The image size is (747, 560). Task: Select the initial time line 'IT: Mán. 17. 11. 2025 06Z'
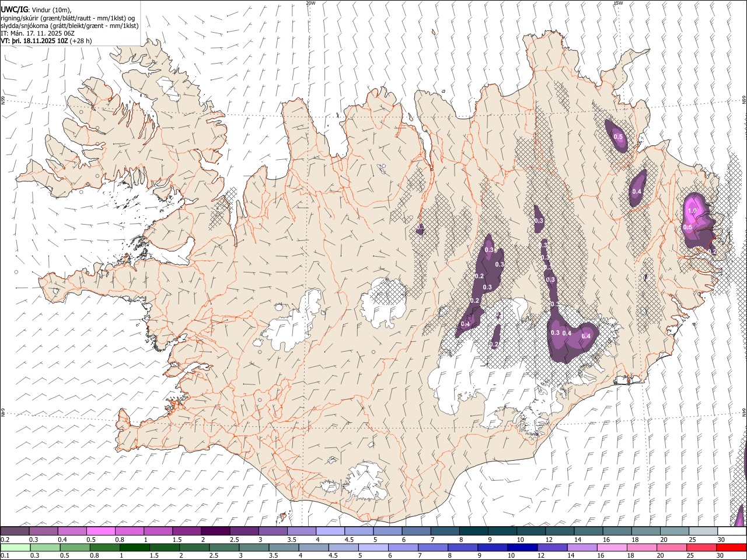[37, 33]
